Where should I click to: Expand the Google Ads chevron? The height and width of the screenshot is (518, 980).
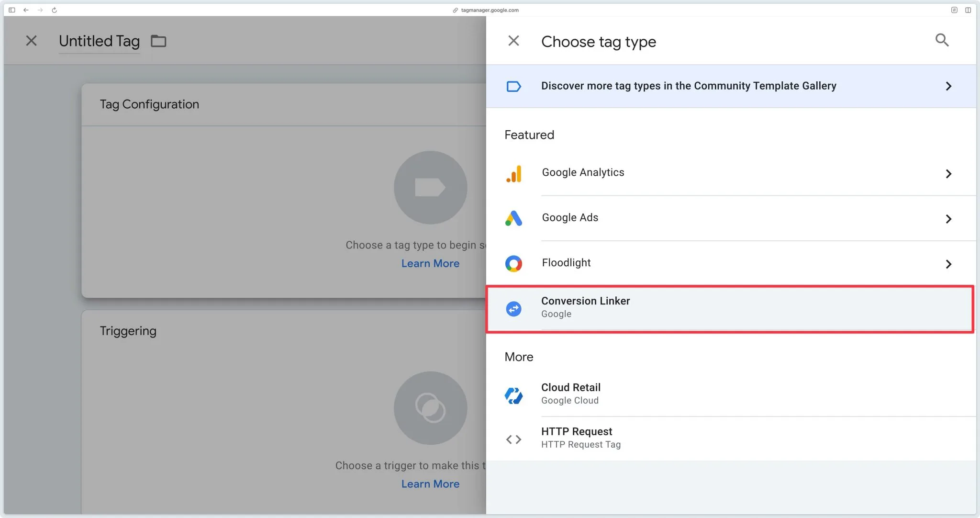click(x=948, y=219)
